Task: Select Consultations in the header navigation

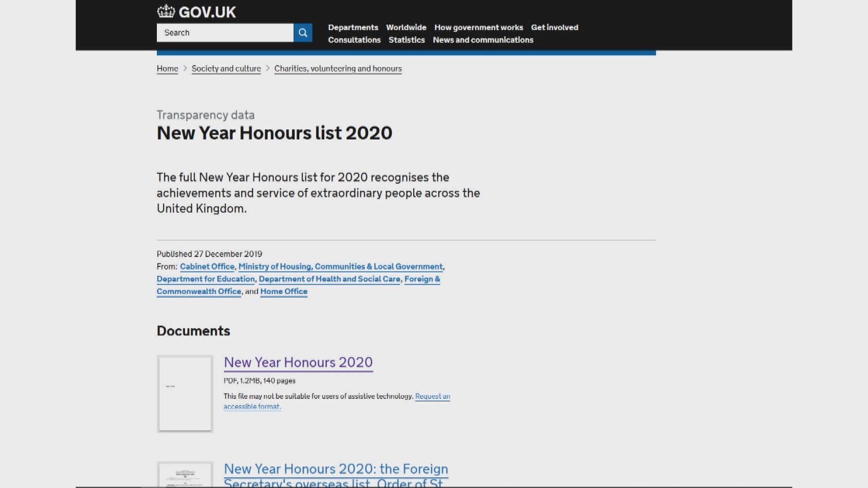Action: coord(354,40)
